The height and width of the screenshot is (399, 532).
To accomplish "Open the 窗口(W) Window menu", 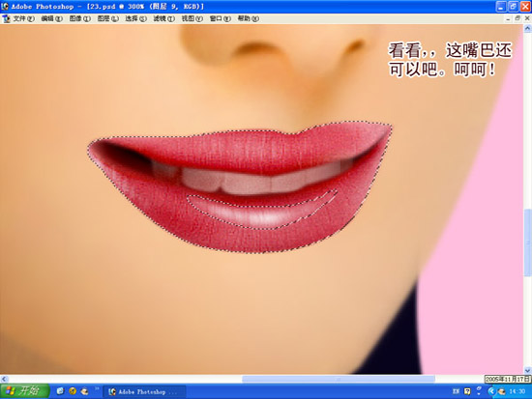I will click(221, 18).
